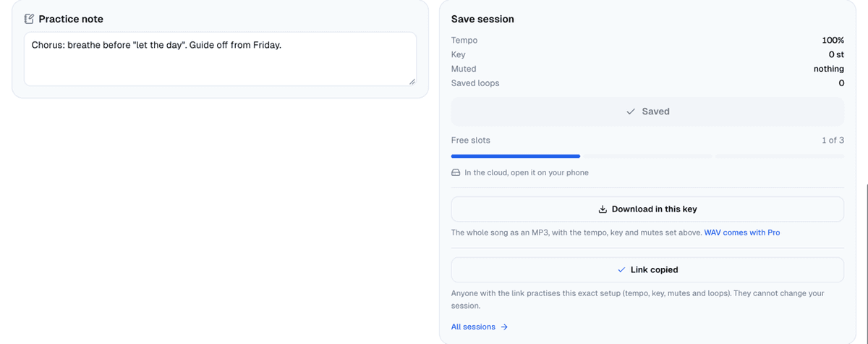Open All sessions link
The image size is (868, 344).
(x=473, y=327)
